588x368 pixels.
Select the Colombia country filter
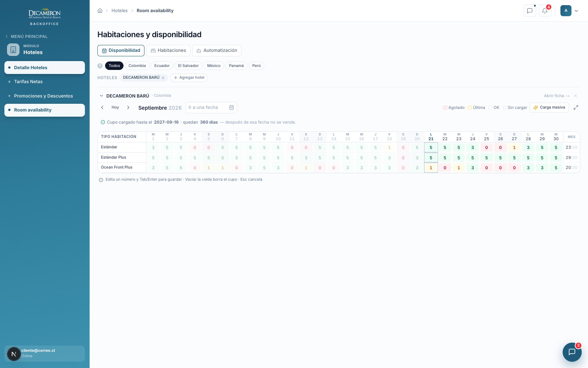[137, 66]
